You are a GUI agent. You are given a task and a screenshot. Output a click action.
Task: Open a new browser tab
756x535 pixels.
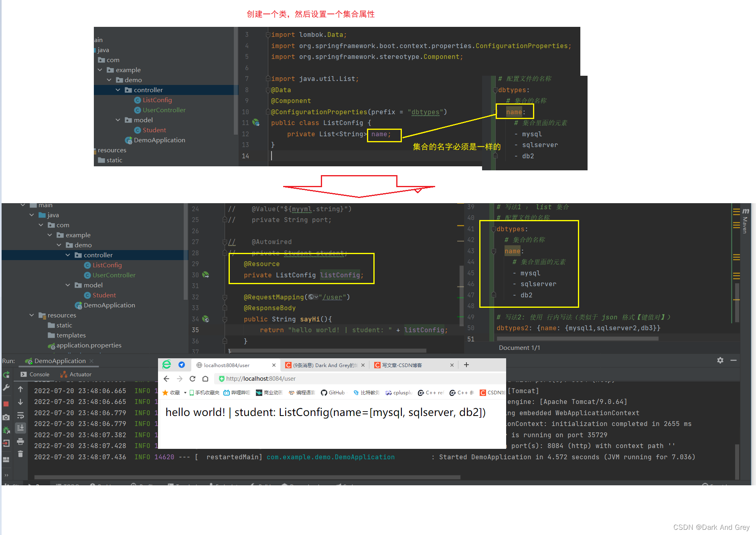[466, 365]
